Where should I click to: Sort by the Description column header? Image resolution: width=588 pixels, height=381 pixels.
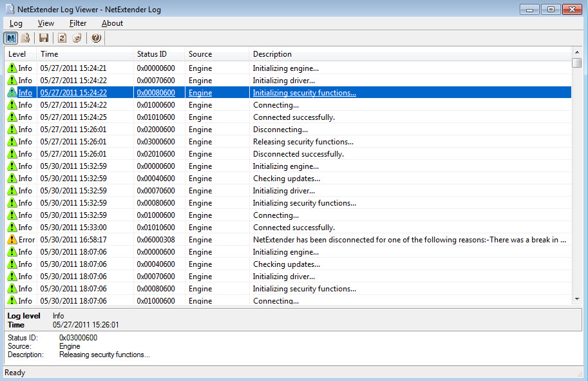click(x=410, y=54)
